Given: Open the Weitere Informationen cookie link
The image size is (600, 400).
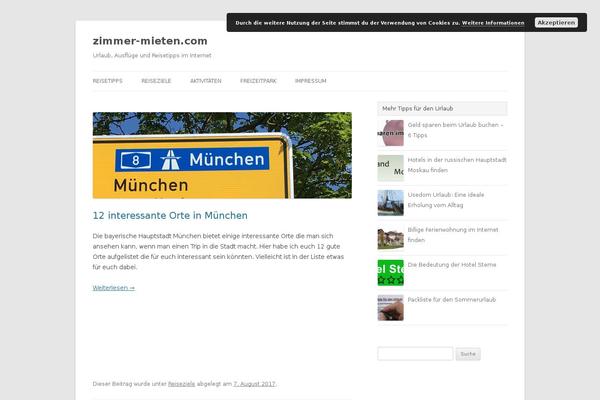Looking at the screenshot, I should click(x=493, y=23).
